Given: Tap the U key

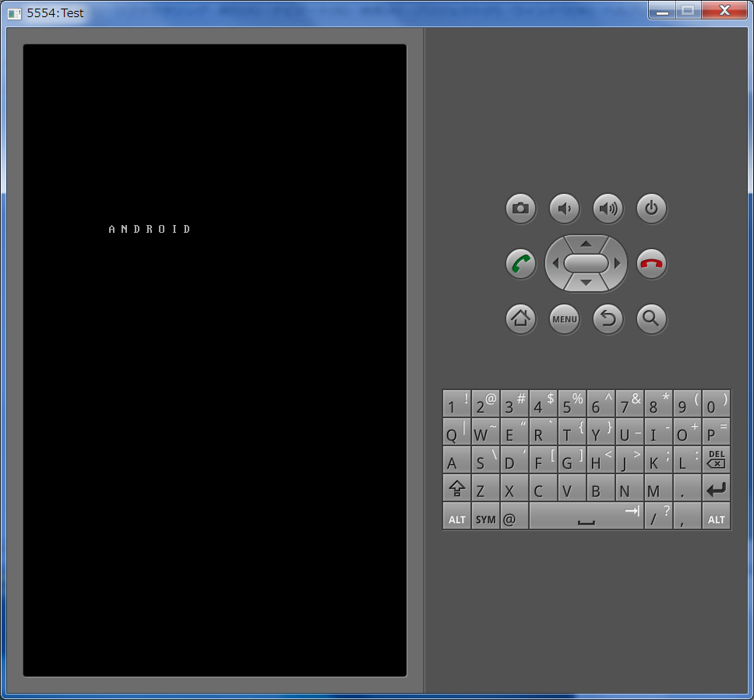Looking at the screenshot, I should 629,431.
